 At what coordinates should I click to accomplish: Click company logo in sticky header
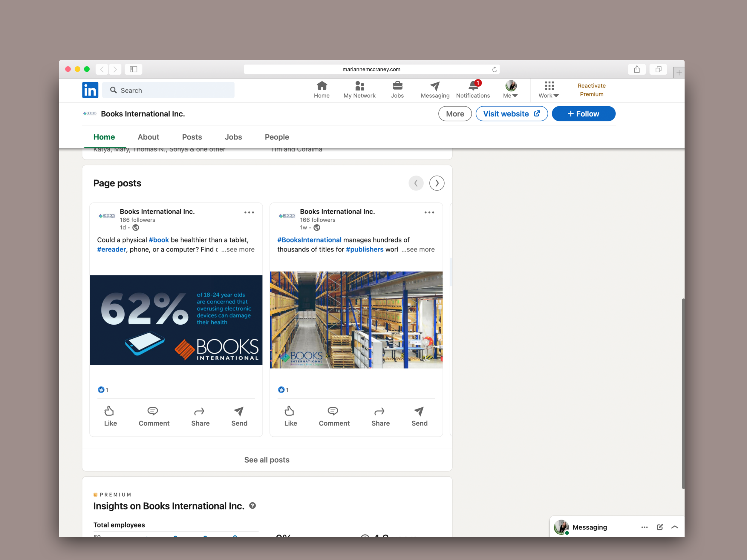pyautogui.click(x=90, y=113)
